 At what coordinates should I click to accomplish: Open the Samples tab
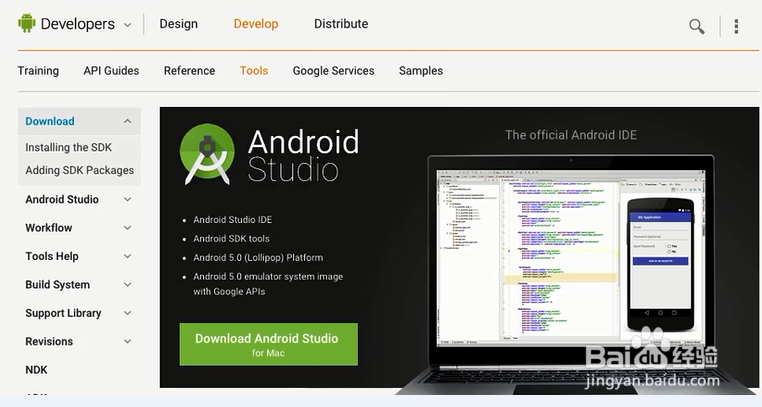(x=421, y=71)
